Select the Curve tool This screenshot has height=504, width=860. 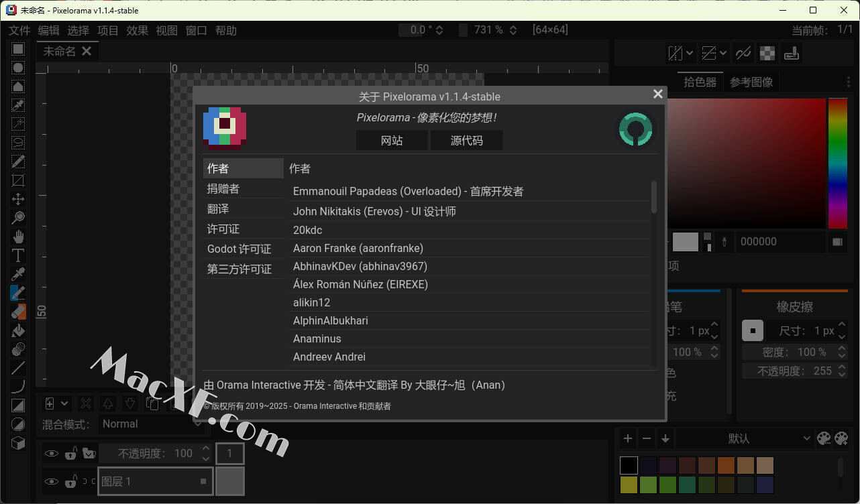18,387
